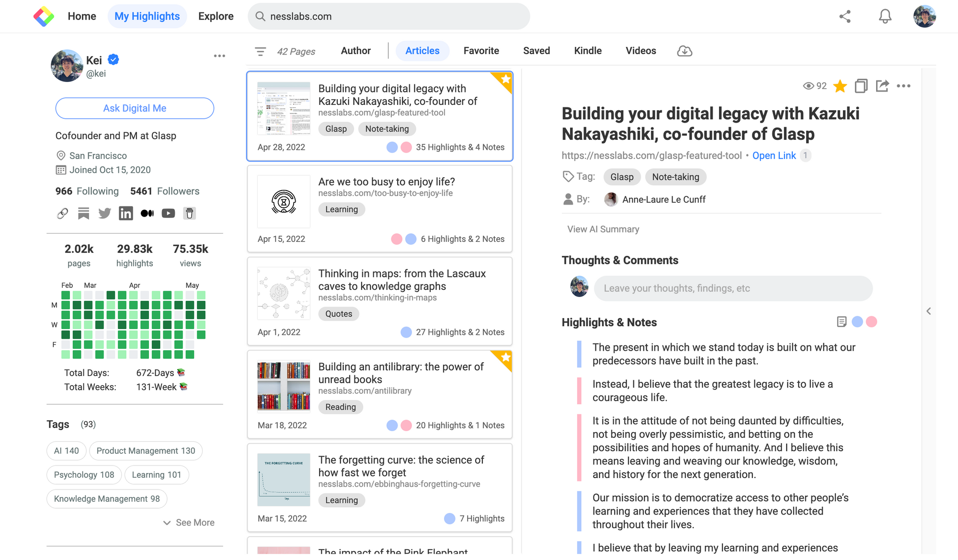Click the share icon in top bar
Image resolution: width=958 pixels, height=560 pixels.
coord(845,16)
